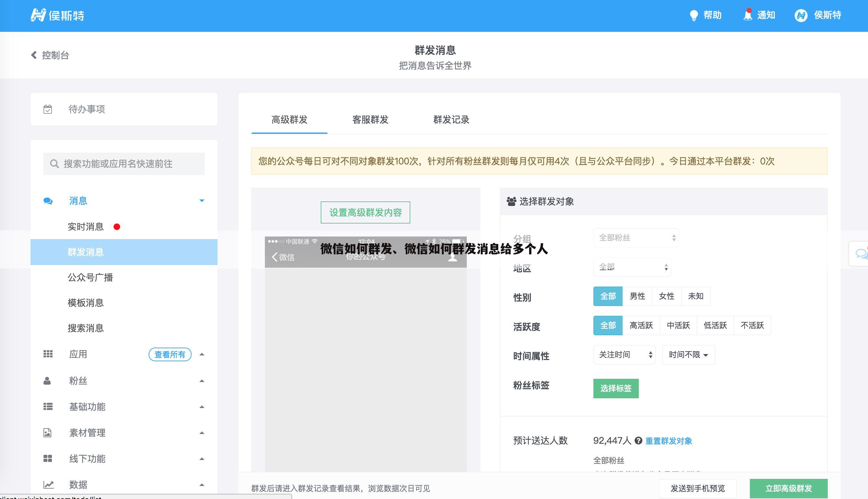Click 立即高级群发 button
This screenshot has height=499, width=868.
[x=788, y=488]
